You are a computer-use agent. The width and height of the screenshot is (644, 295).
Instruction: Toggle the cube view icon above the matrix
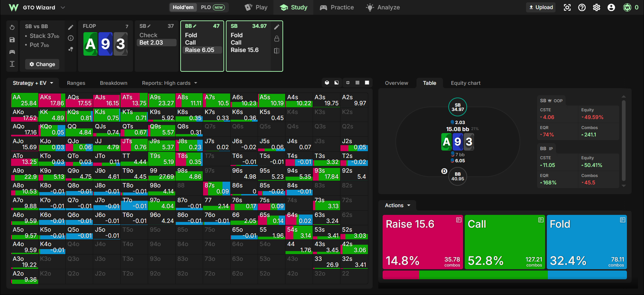pyautogui.click(x=327, y=83)
